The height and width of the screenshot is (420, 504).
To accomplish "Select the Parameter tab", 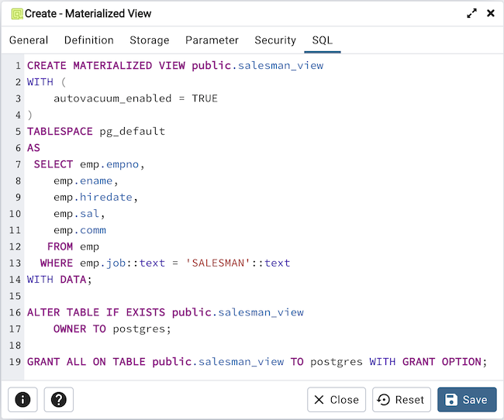I will pos(212,40).
